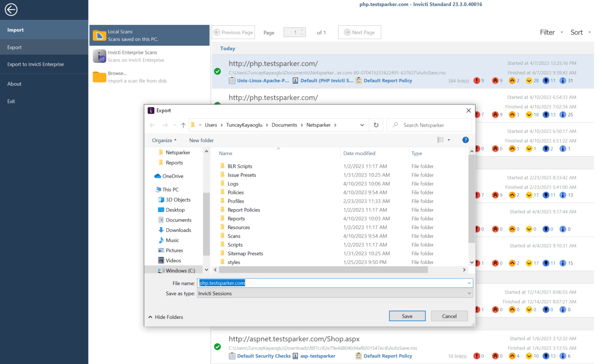Open the Default Report Policy link
The width and height of the screenshot is (602, 364).
pyautogui.click(x=387, y=81)
